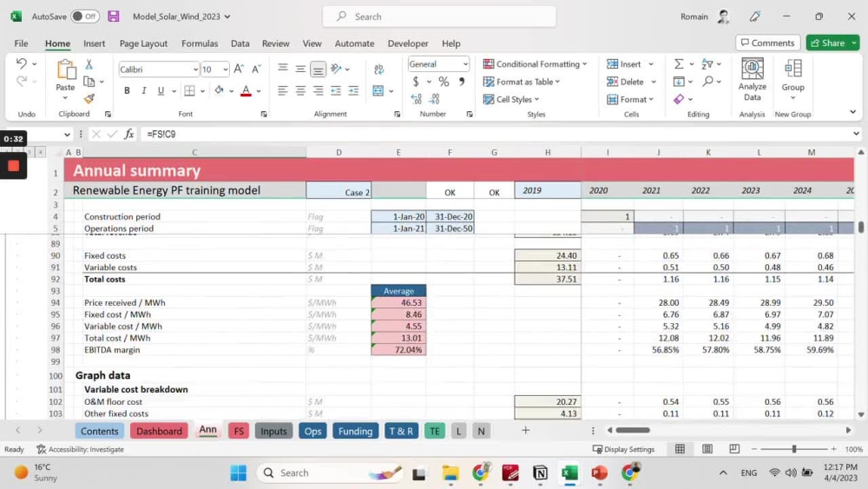Align text left
This screenshot has width=868, height=489.
tap(283, 90)
